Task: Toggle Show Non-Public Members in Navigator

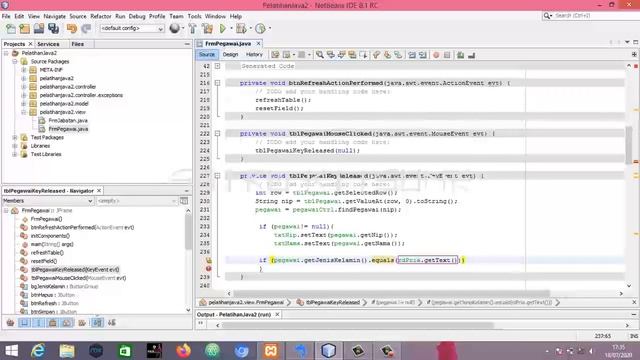Action: point(53,323)
